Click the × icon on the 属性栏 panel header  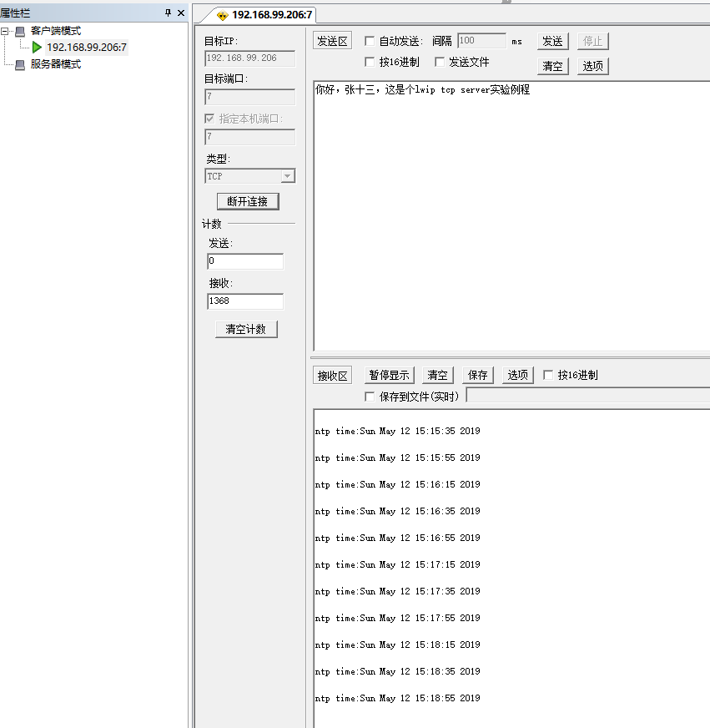click(179, 12)
